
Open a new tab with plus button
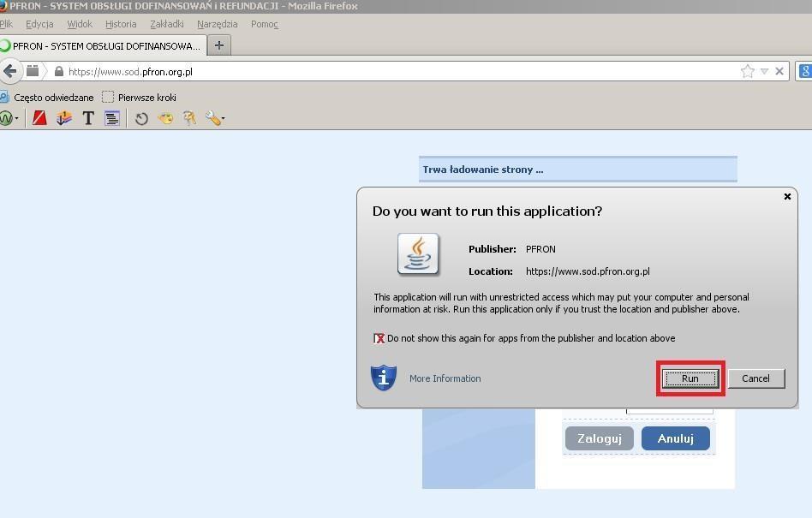[x=219, y=45]
